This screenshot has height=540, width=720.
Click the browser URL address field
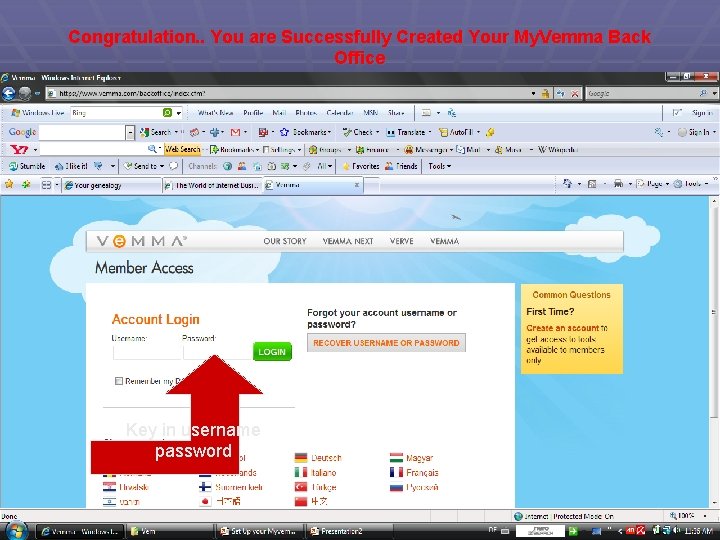point(292,94)
